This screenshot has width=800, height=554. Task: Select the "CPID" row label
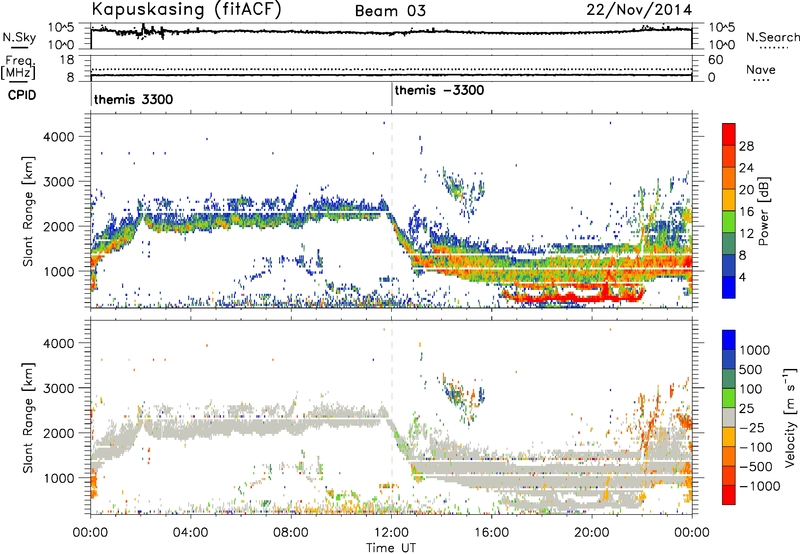pyautogui.click(x=22, y=95)
